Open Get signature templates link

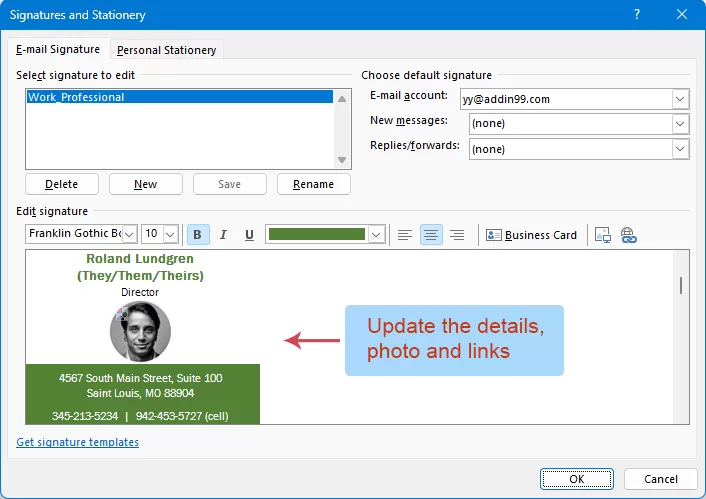tap(78, 442)
